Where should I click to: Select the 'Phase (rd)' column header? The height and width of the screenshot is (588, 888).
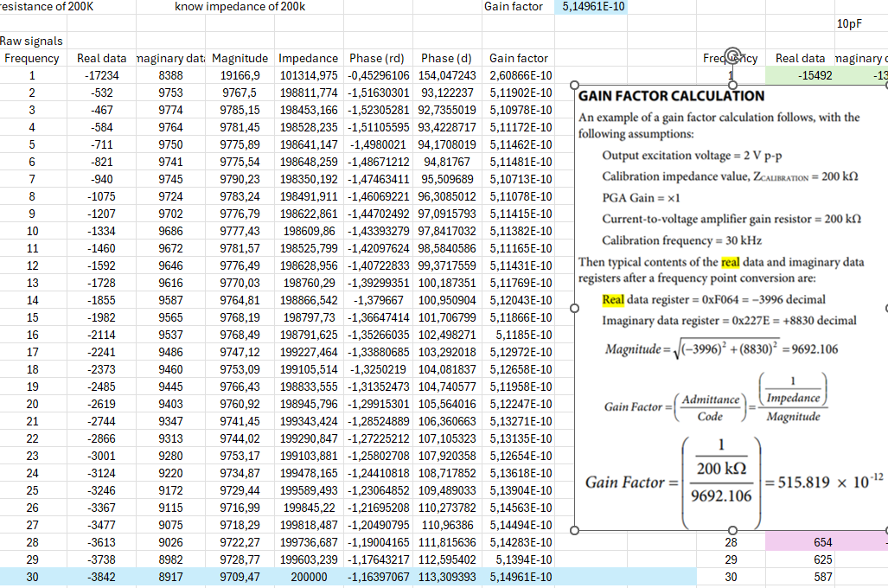[379, 58]
